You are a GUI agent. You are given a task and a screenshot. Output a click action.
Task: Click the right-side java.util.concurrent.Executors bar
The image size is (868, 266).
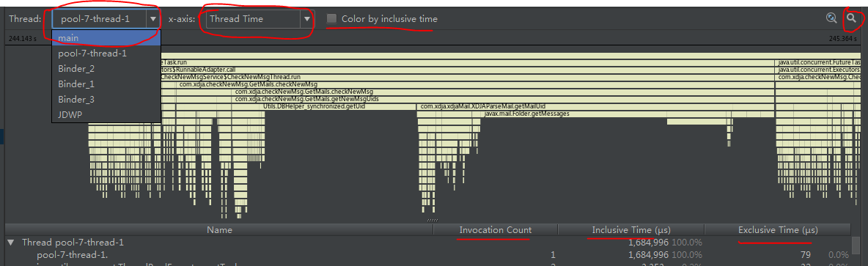pos(819,70)
